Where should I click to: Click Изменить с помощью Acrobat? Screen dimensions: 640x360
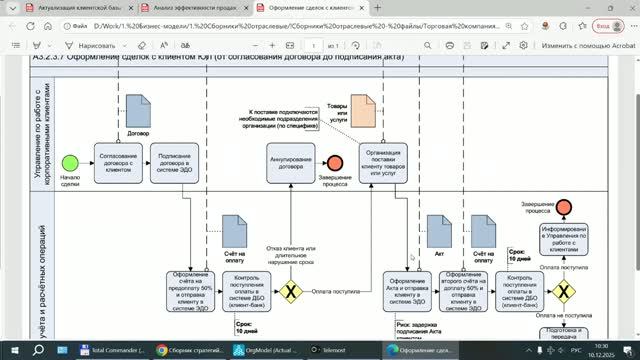(588, 45)
